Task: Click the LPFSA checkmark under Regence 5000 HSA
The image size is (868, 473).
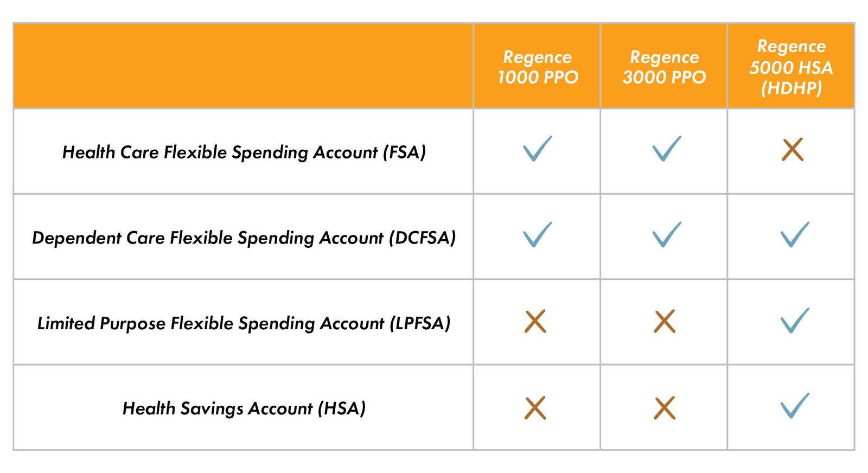Action: (795, 319)
